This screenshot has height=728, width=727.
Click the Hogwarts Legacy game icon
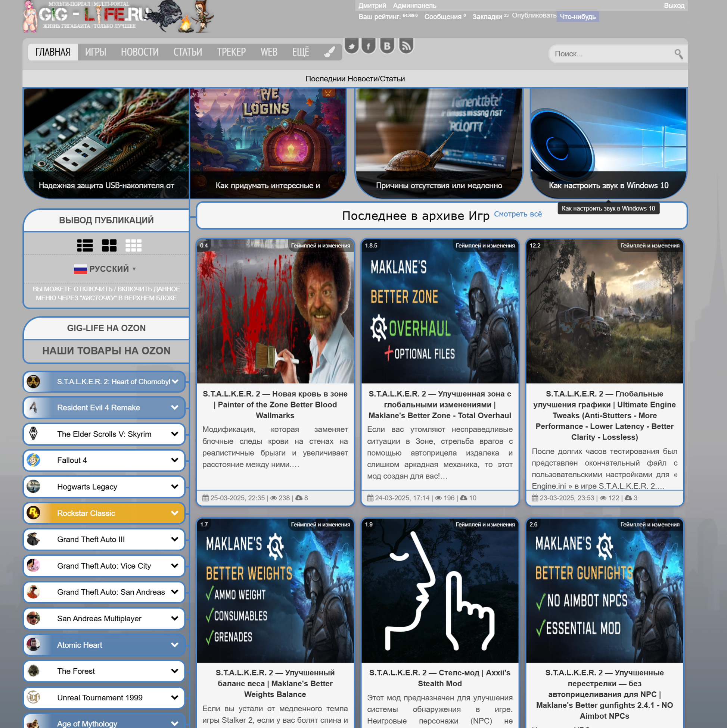click(x=34, y=487)
